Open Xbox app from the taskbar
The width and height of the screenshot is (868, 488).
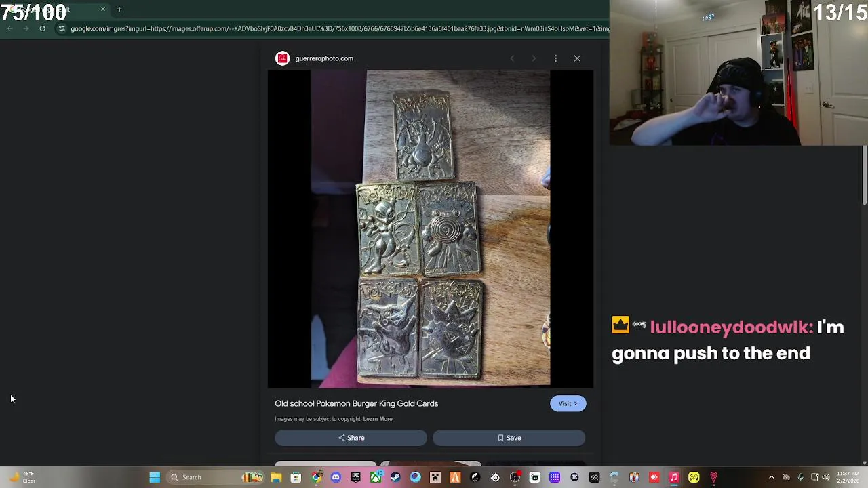click(376, 477)
